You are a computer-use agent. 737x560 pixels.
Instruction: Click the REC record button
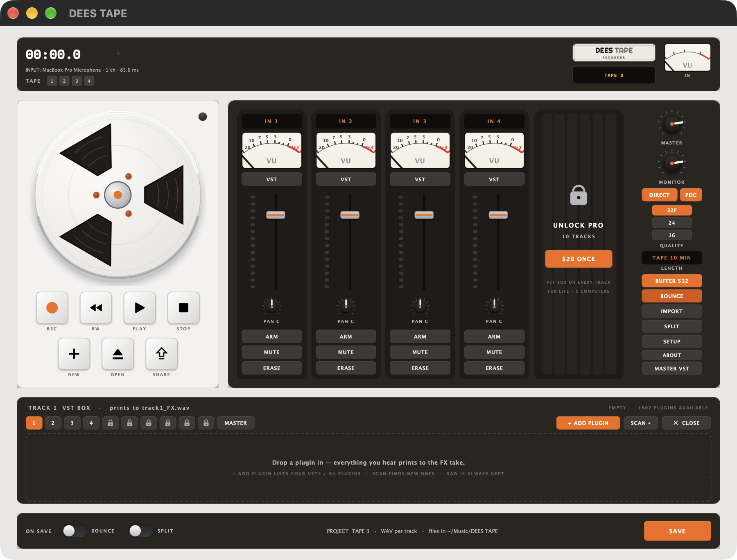click(x=52, y=307)
